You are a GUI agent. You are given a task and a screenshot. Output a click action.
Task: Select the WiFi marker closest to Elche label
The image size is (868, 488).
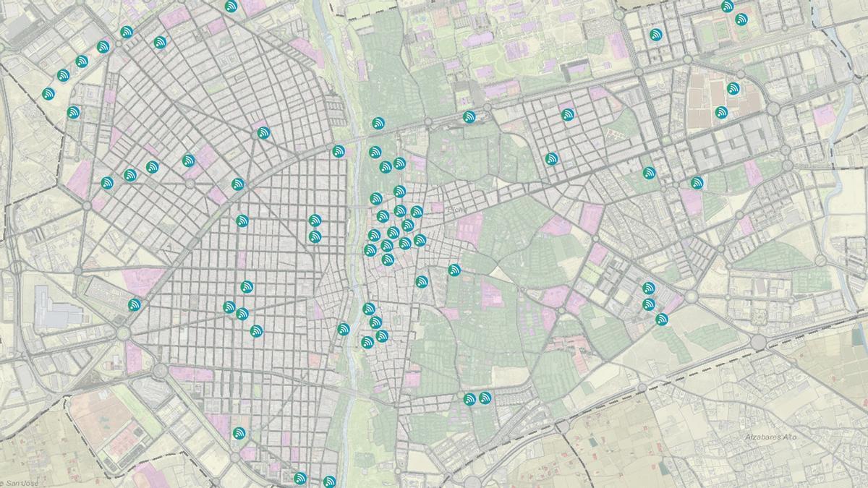(417, 212)
